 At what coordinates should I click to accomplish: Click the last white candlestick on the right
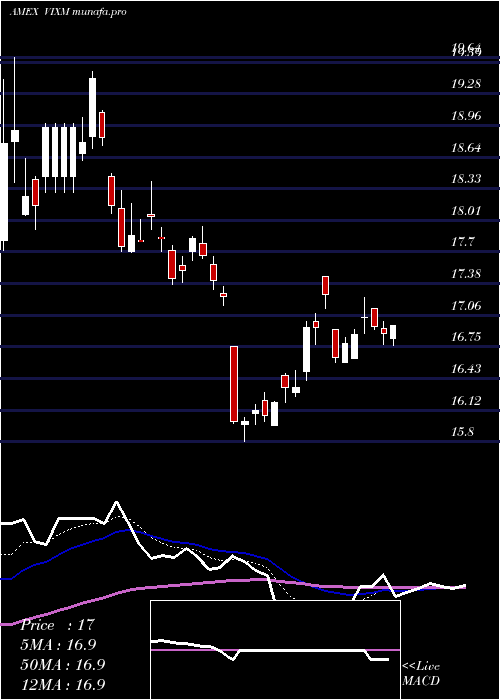pos(393,335)
